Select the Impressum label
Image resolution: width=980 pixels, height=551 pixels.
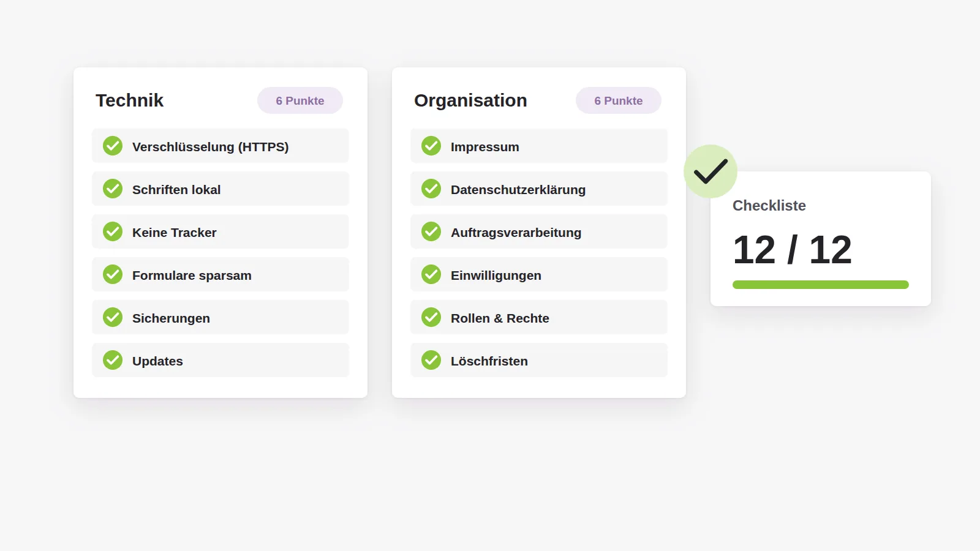(x=484, y=147)
